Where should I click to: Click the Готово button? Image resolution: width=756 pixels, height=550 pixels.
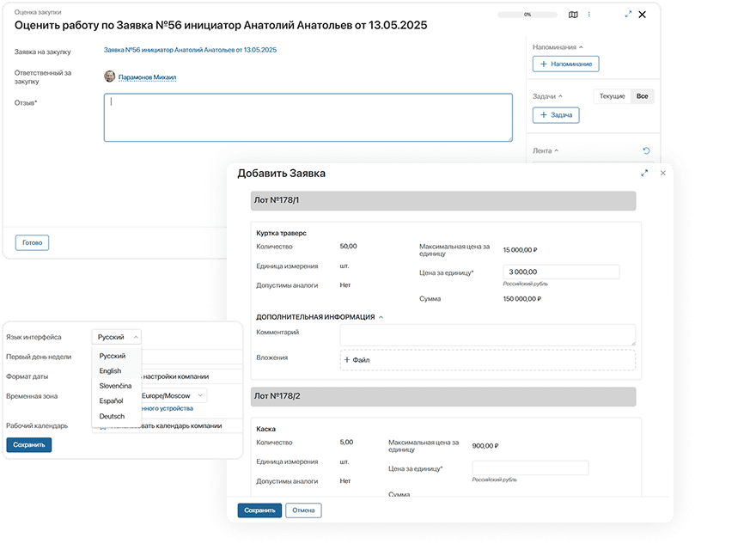(x=32, y=242)
